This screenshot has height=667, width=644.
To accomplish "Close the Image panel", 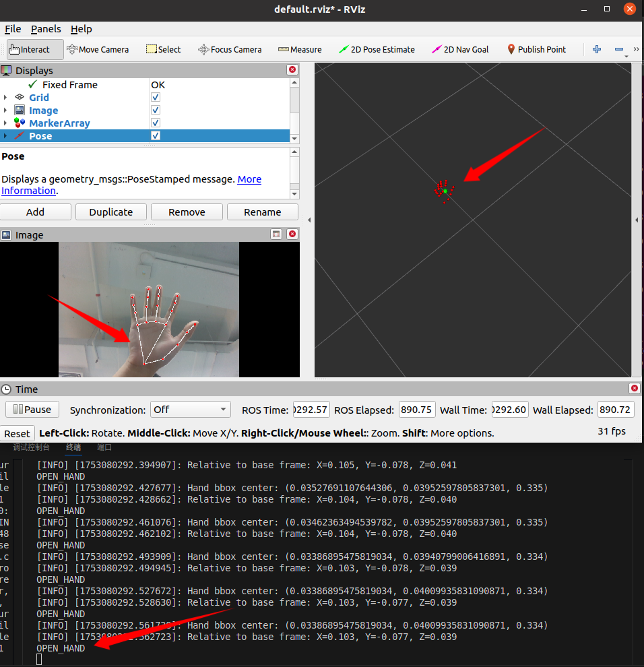I will pos(292,234).
